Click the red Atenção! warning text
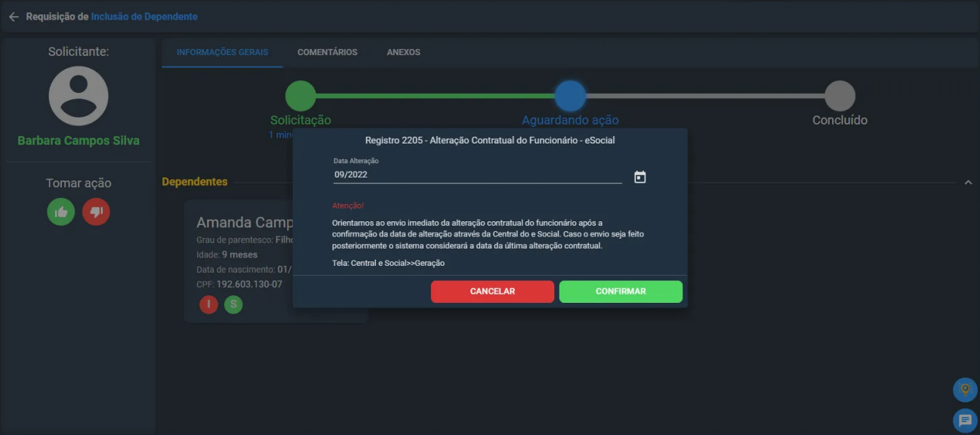The image size is (980, 435). pos(348,205)
